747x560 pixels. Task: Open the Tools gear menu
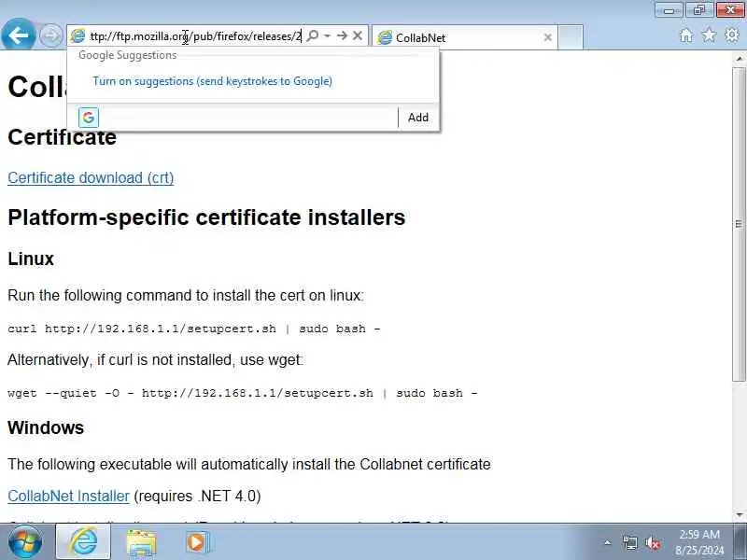pos(732,35)
